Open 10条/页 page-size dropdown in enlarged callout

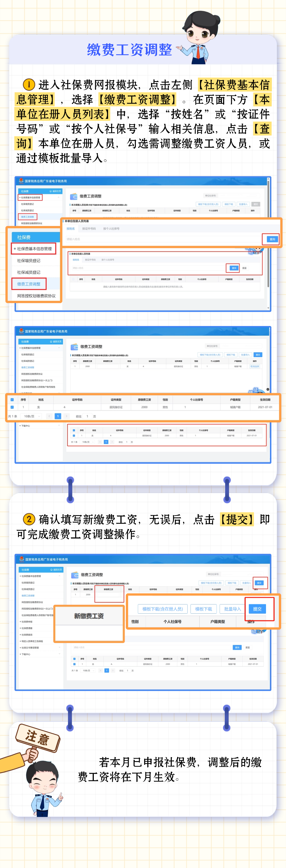(x=32, y=416)
